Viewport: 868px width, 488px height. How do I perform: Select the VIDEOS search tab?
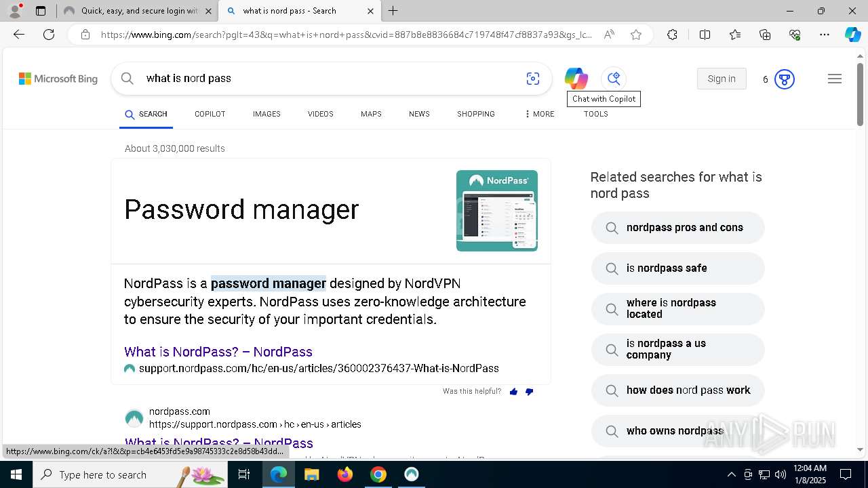321,114
